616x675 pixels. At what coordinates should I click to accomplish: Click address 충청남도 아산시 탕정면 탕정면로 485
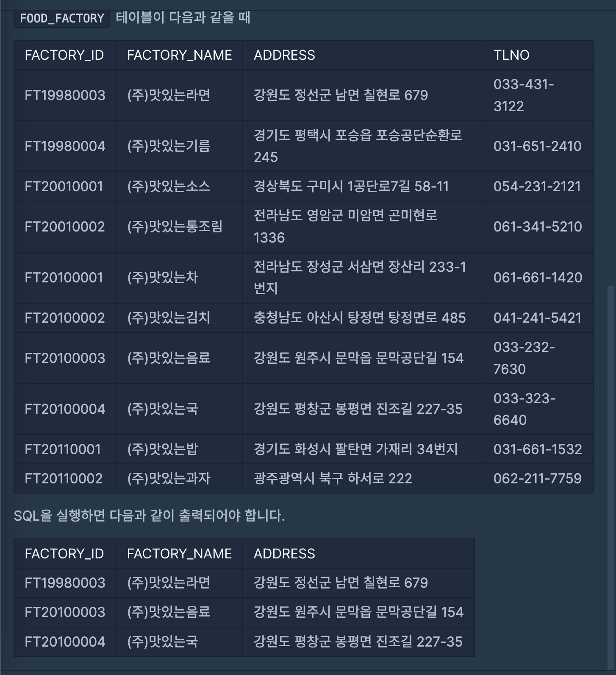coord(360,318)
